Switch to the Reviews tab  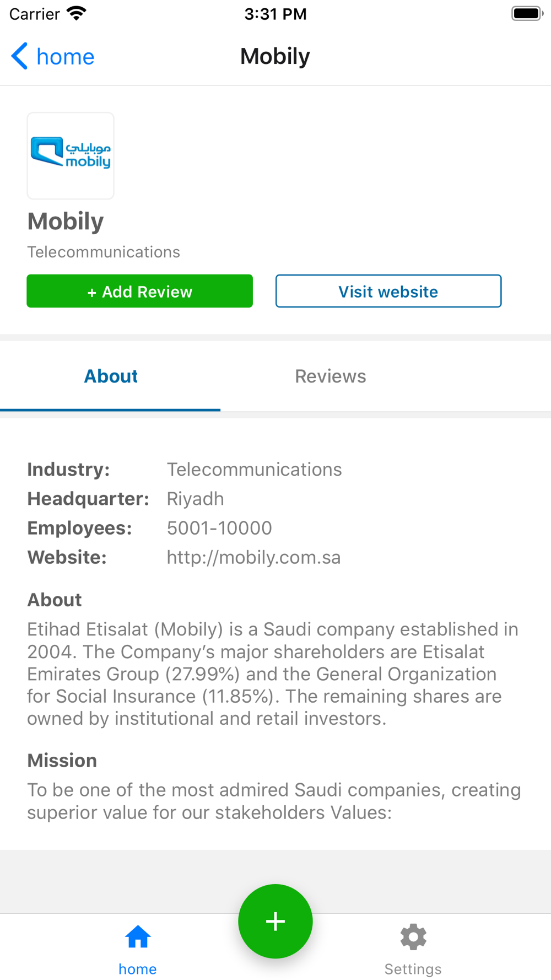pyautogui.click(x=331, y=376)
